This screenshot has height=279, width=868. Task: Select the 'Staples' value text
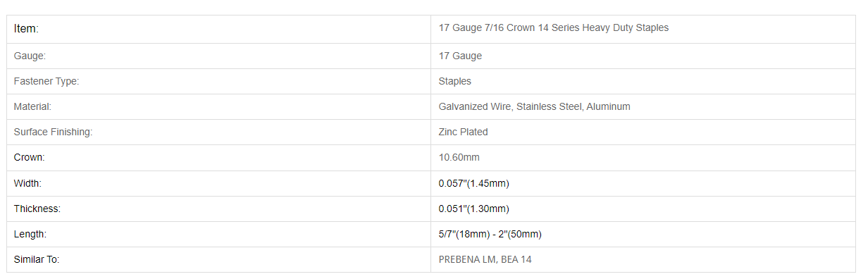click(455, 81)
